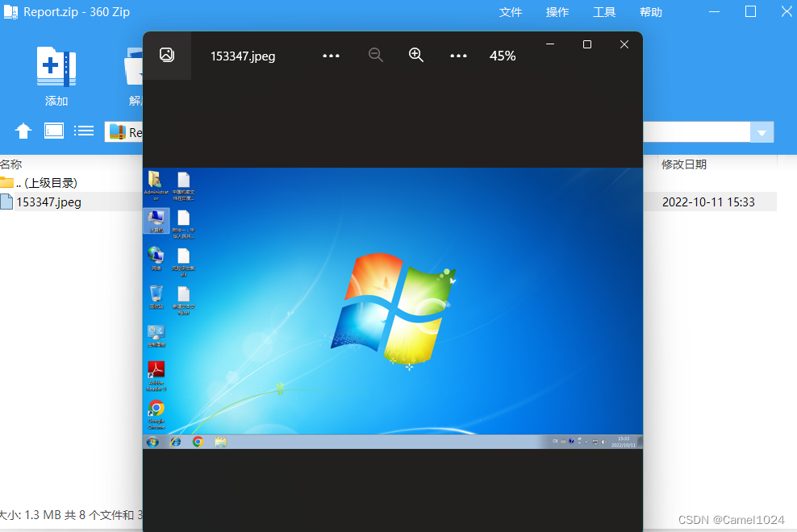Viewport: 797px width, 532px height.
Task: Close the image viewer window
Action: coord(624,44)
